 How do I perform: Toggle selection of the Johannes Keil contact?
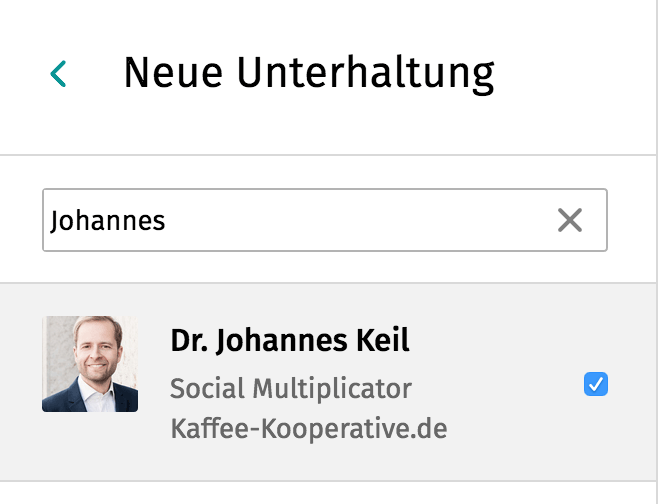pos(595,384)
